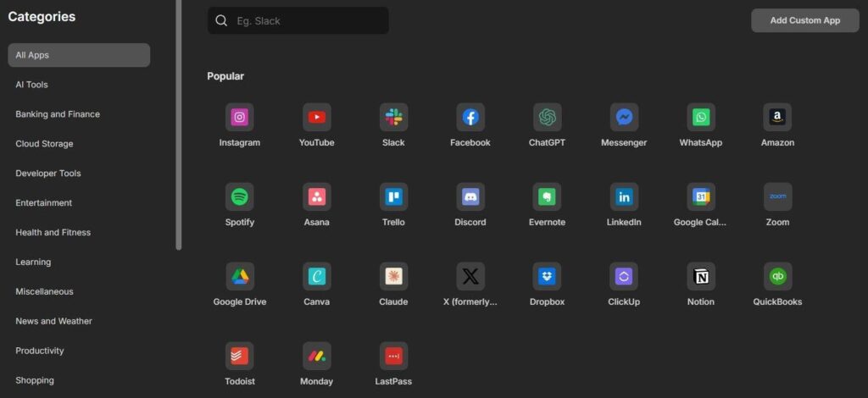Click the Facebook app icon
The height and width of the screenshot is (398, 868).
point(470,117)
